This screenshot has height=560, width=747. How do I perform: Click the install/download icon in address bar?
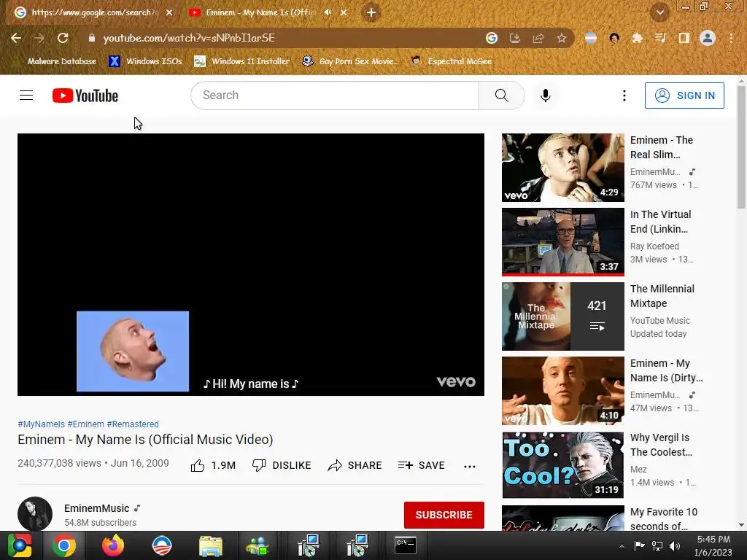click(x=514, y=38)
